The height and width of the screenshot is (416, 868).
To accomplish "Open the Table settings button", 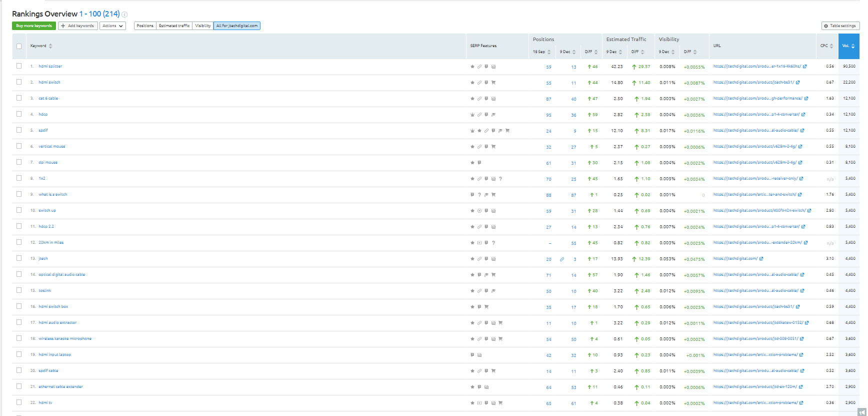I will 840,26.
